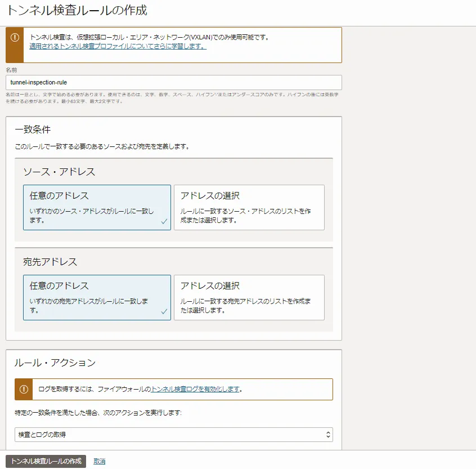Click the up/down arrows on the action selector
Image resolution: width=476 pixels, height=469 pixels.
pos(327,434)
